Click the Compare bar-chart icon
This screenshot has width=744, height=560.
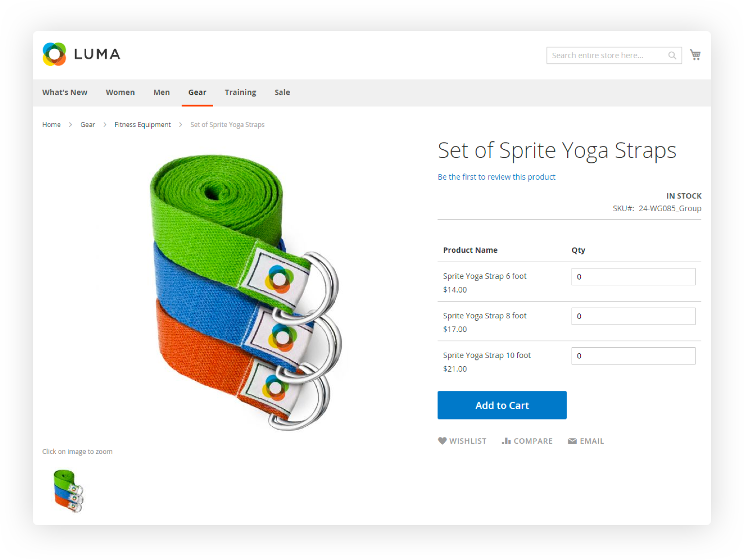pos(507,441)
